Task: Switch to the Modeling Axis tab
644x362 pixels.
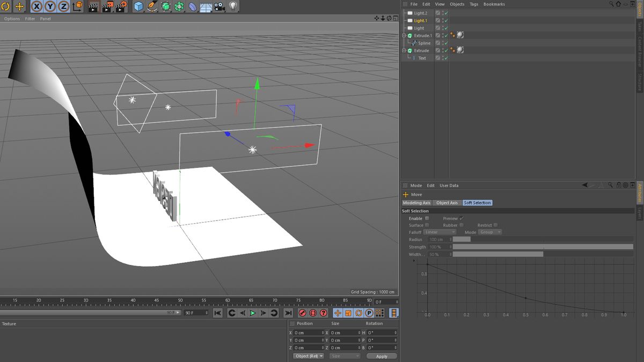Action: 416,203
